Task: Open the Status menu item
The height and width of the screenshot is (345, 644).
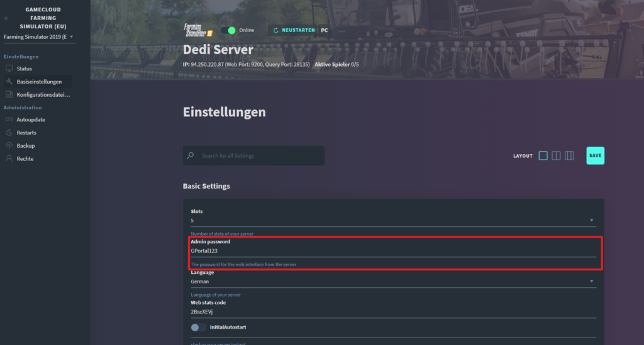Action: 25,68
